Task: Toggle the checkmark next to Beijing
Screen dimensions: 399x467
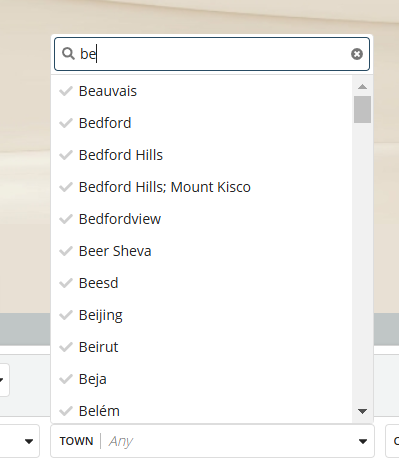Action: pos(66,315)
